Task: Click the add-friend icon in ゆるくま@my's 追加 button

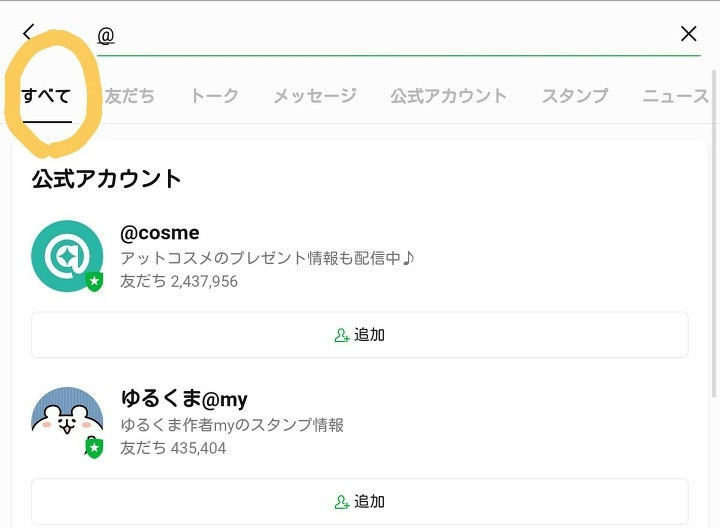Action: coord(342,503)
